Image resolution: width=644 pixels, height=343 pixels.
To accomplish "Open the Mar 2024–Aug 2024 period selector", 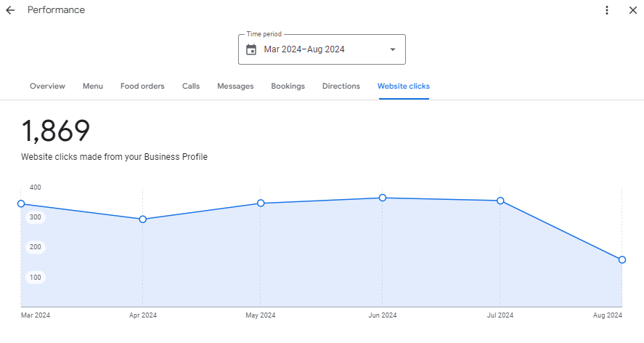I will tap(321, 49).
